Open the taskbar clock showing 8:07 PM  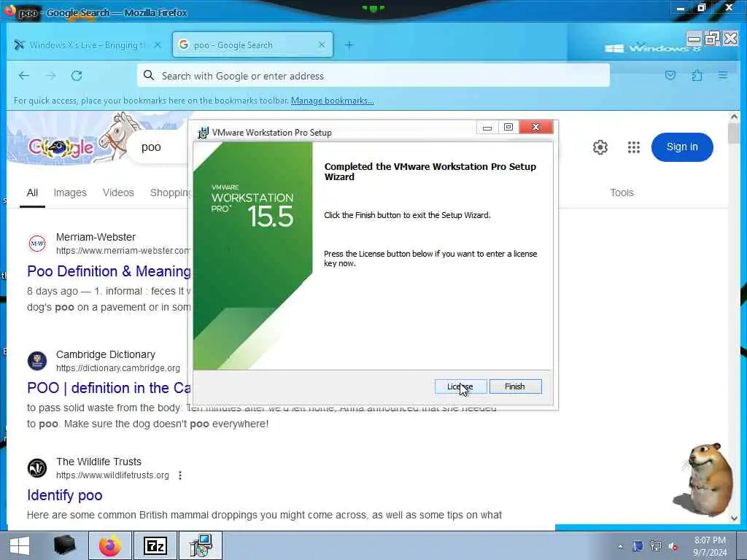(x=710, y=546)
